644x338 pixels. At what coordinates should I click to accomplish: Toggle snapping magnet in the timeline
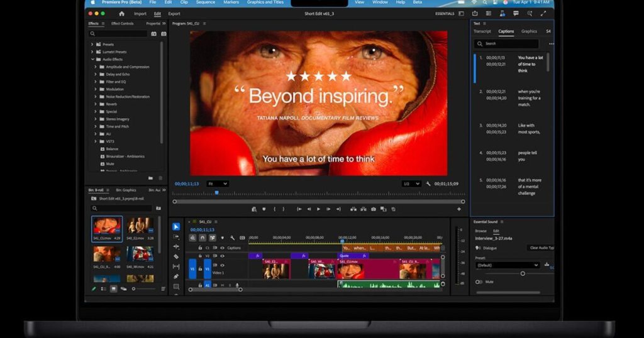click(x=203, y=238)
